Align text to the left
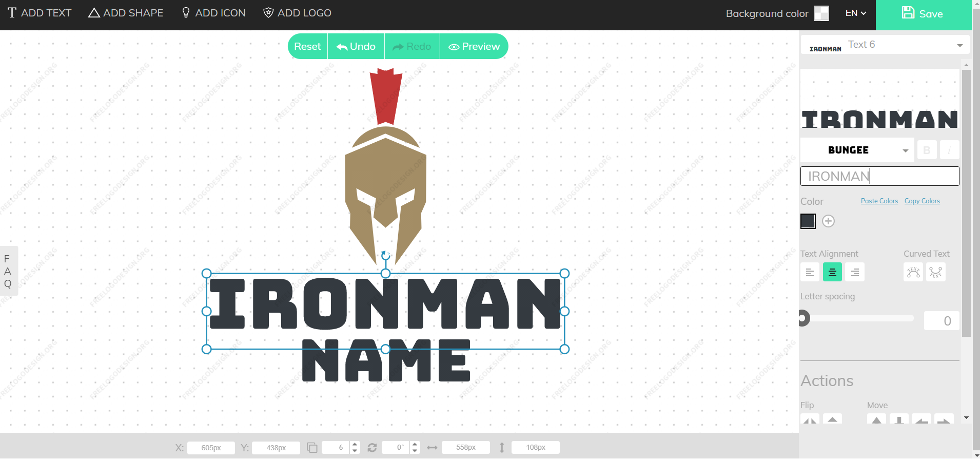Viewport: 980px width, 459px height. 810,272
